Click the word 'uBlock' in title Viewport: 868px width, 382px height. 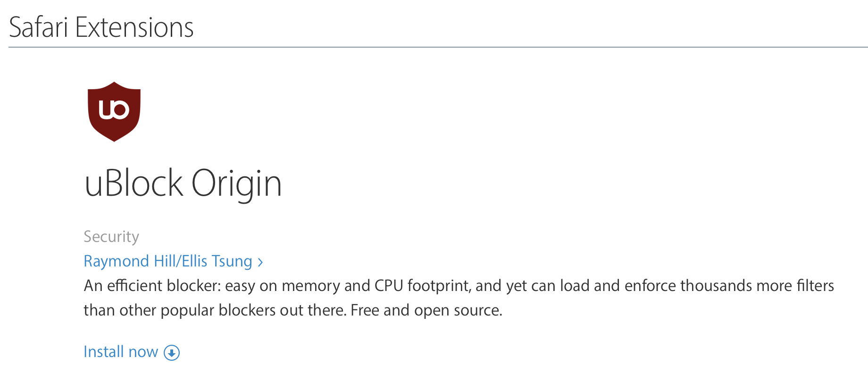[134, 183]
